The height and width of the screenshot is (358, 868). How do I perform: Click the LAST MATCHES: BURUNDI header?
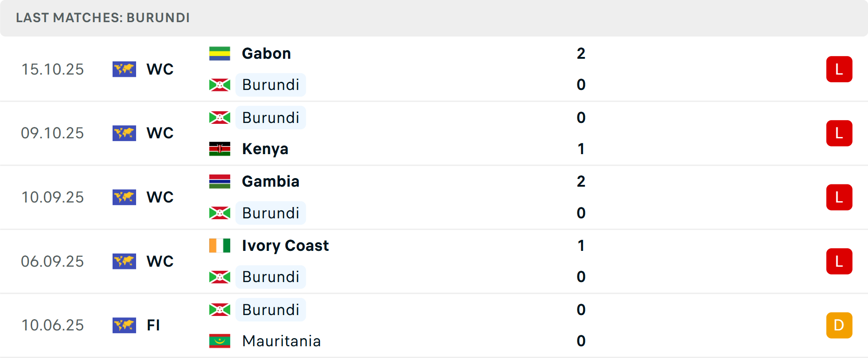point(103,18)
